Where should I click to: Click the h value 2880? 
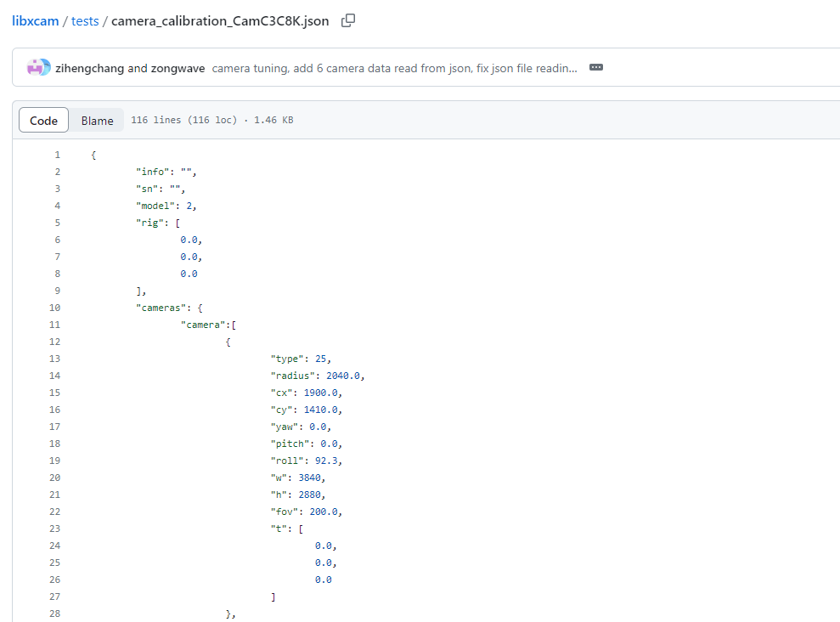310,495
